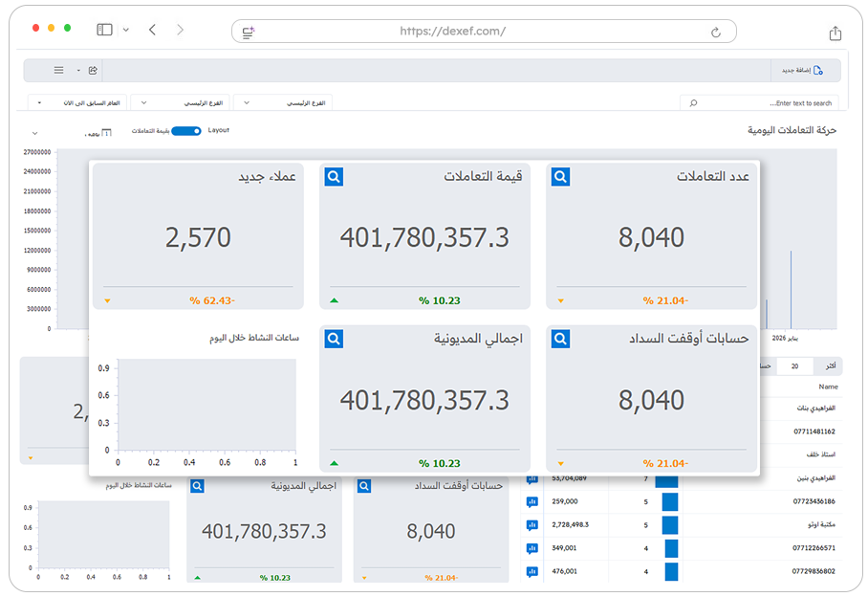868x597 pixels.
Task: Click chart icon in the 476,001 row
Action: (x=532, y=571)
